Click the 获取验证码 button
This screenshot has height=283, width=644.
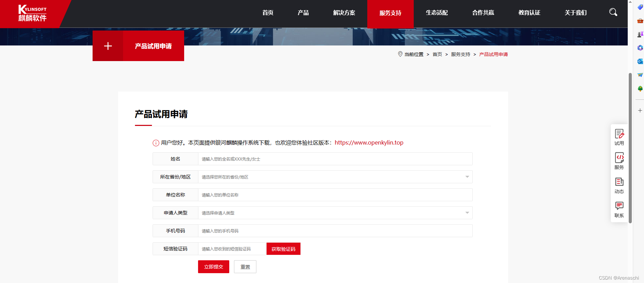(x=284, y=249)
